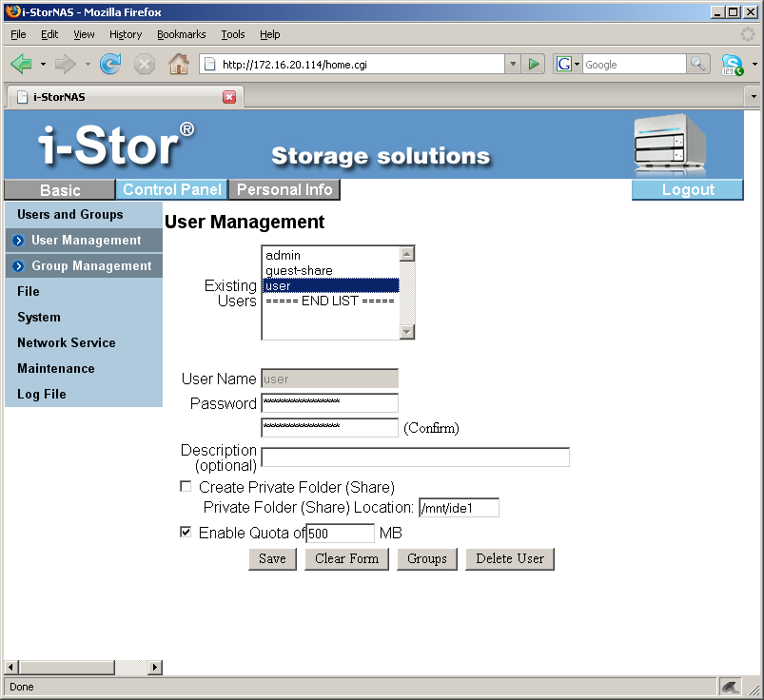This screenshot has width=764, height=700.
Task: Click the Firefox title bar icon
Action: pos(12,11)
